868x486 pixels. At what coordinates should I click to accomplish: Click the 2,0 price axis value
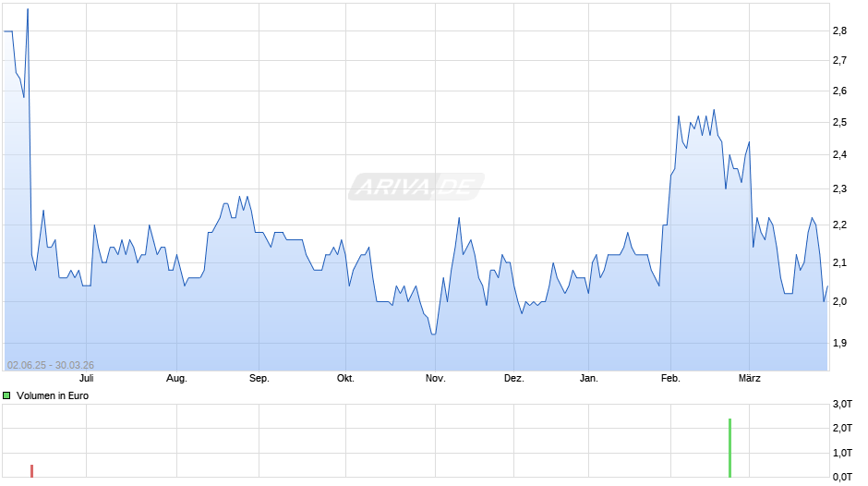tap(839, 301)
